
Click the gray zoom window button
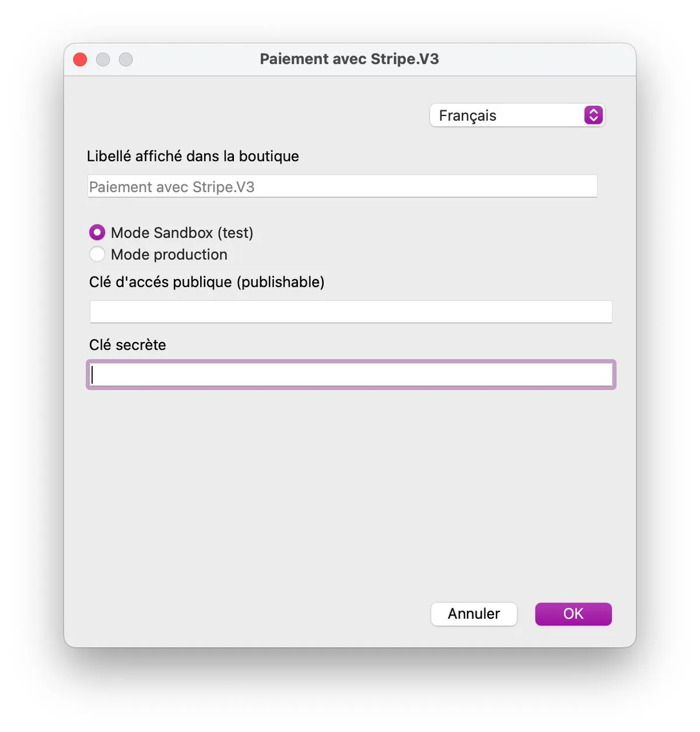tap(126, 60)
